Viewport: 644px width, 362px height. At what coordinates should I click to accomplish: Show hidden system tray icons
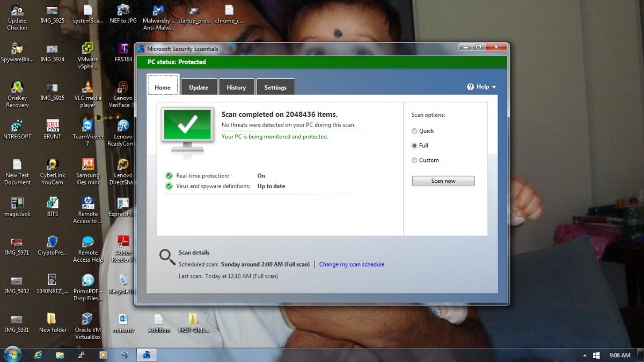coord(585,356)
